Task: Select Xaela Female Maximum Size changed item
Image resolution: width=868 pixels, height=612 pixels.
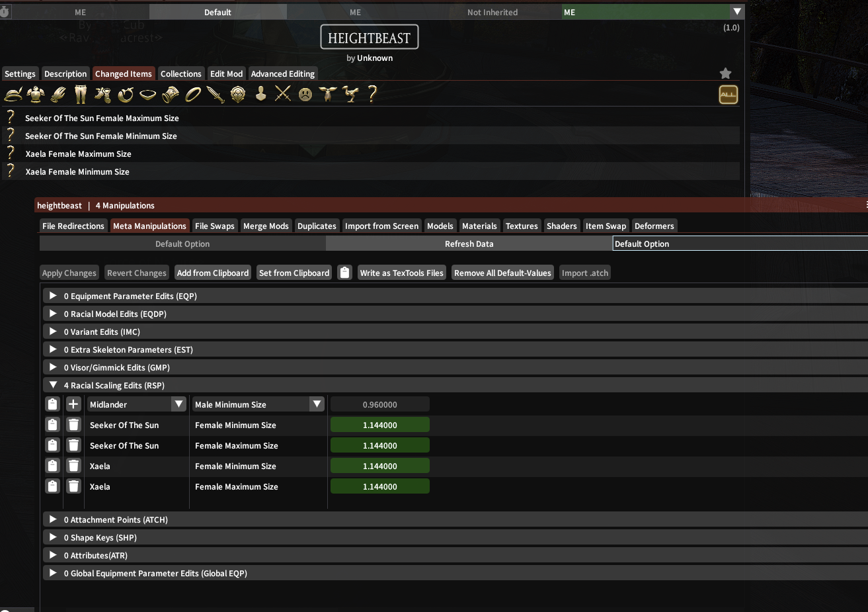Action: tap(371, 153)
